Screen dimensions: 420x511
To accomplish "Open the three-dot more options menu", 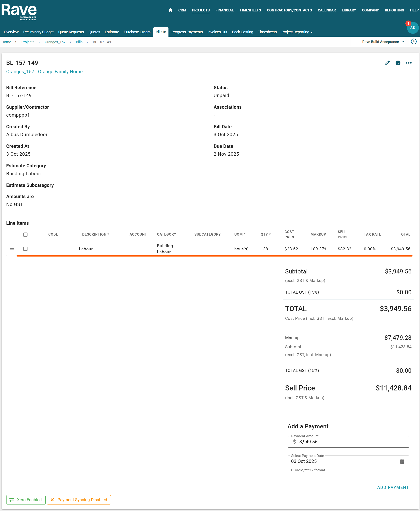I will (408, 63).
